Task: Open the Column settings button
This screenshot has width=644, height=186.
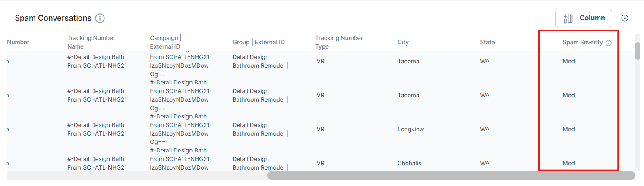Action: [x=583, y=18]
